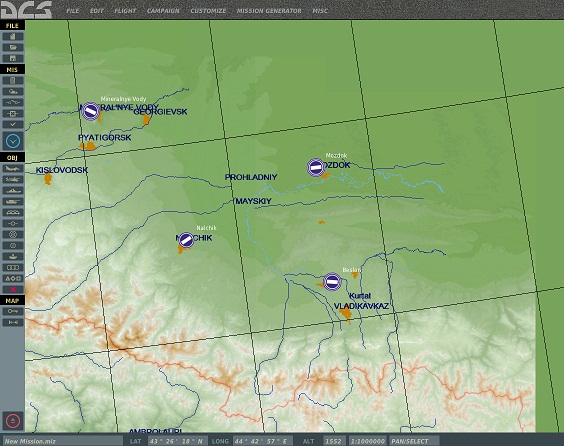Screen dimensions: 564x446
Task: Select the distance ruler measuring tool
Action: point(13,322)
